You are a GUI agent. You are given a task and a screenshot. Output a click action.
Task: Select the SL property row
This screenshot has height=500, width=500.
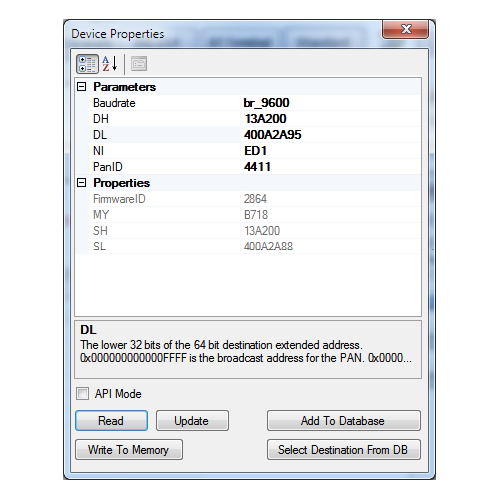pos(254,246)
